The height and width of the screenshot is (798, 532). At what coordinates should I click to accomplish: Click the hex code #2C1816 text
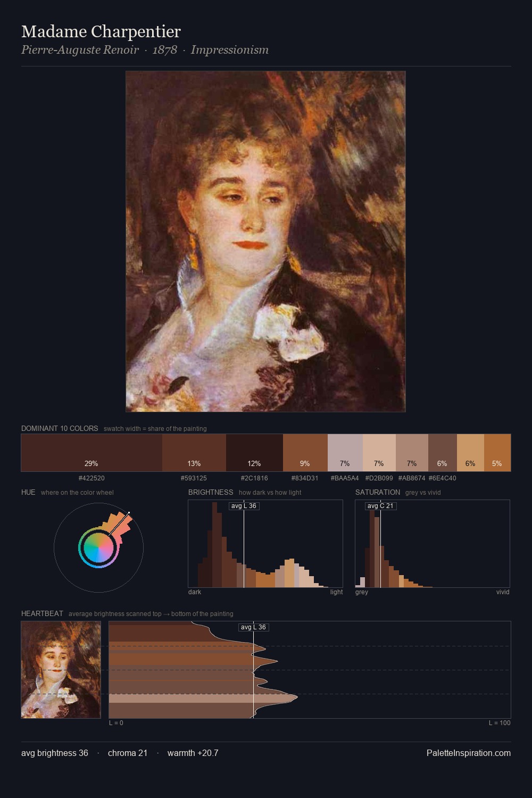[254, 478]
